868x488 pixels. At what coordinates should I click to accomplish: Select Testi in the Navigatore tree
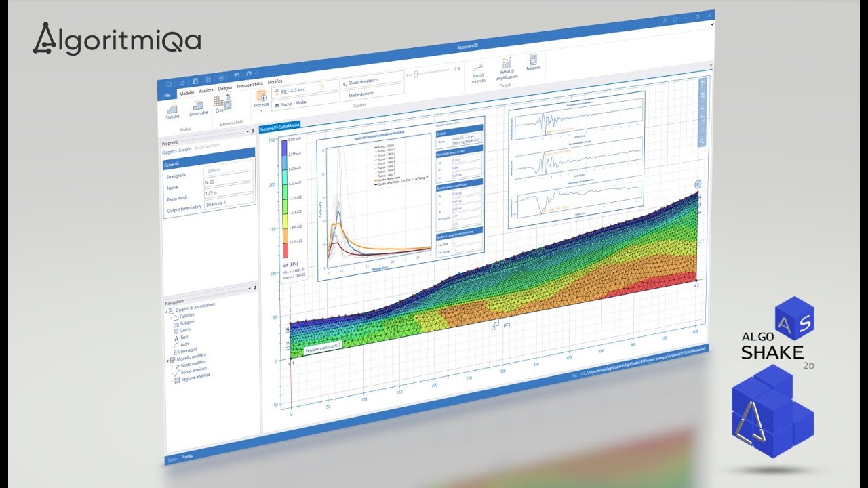184,337
